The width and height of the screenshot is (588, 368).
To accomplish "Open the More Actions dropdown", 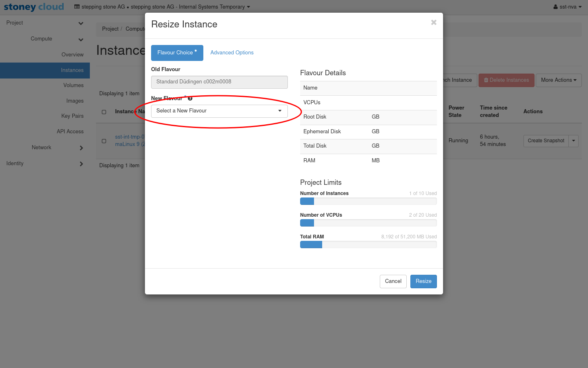I will click(558, 80).
